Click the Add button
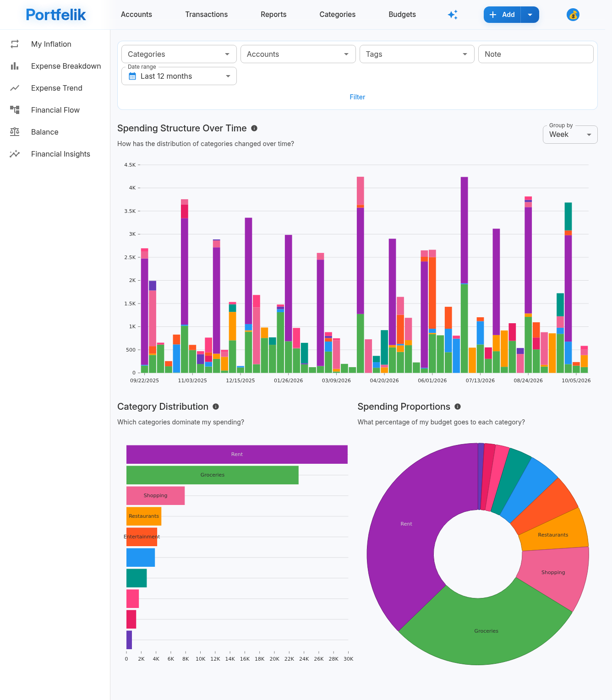The image size is (612, 700). click(x=502, y=15)
